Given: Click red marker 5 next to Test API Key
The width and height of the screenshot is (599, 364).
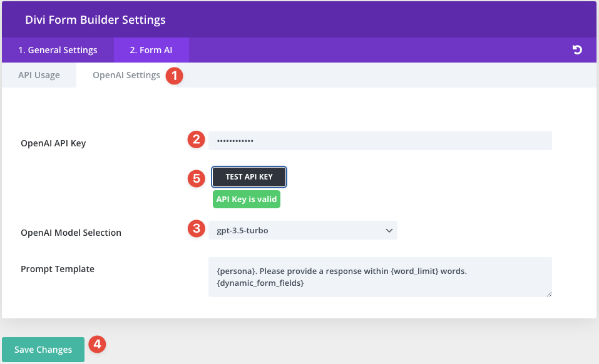Looking at the screenshot, I should (196, 178).
